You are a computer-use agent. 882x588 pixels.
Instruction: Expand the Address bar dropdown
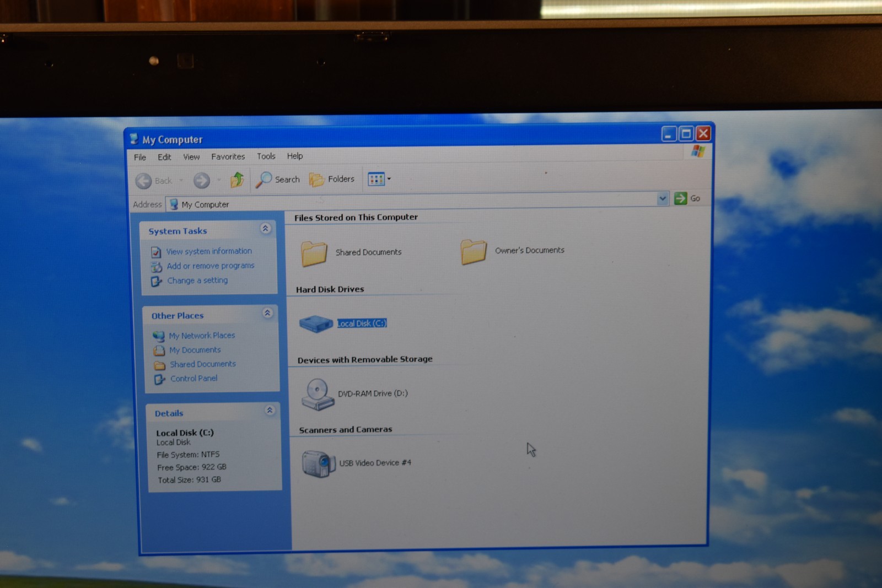663,198
